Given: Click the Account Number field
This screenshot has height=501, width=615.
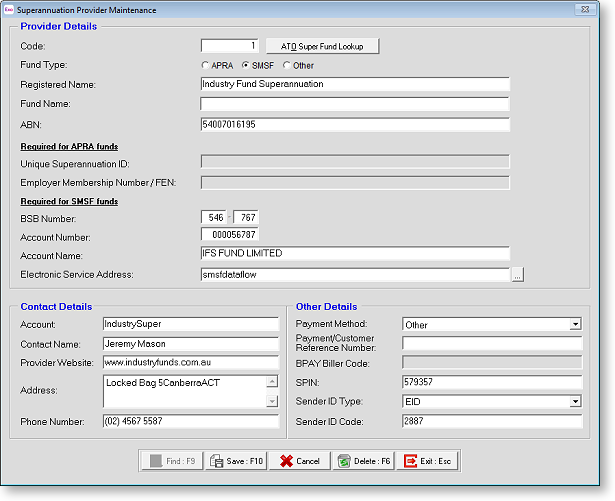Looking at the screenshot, I should click(x=230, y=235).
